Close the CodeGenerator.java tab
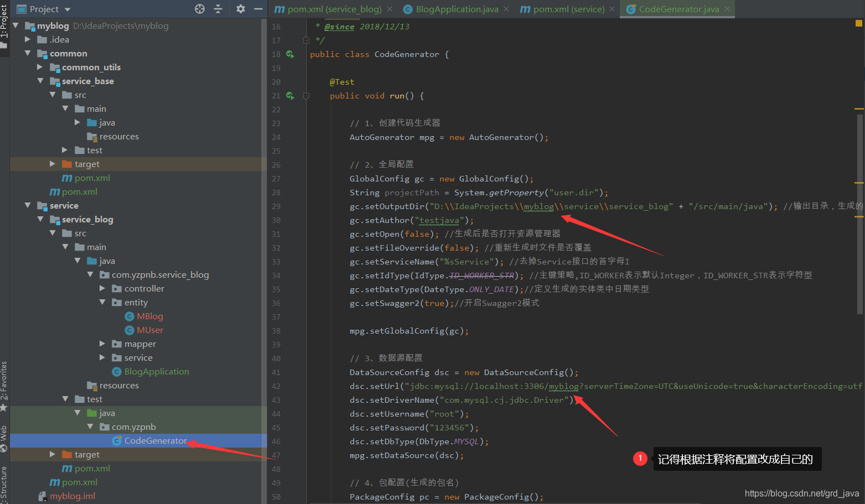This screenshot has width=865, height=504. [727, 9]
